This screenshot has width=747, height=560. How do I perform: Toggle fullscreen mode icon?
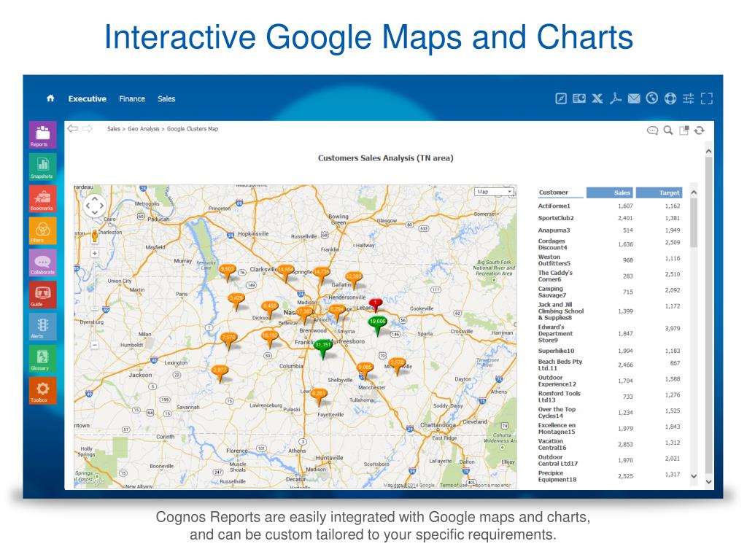(707, 98)
